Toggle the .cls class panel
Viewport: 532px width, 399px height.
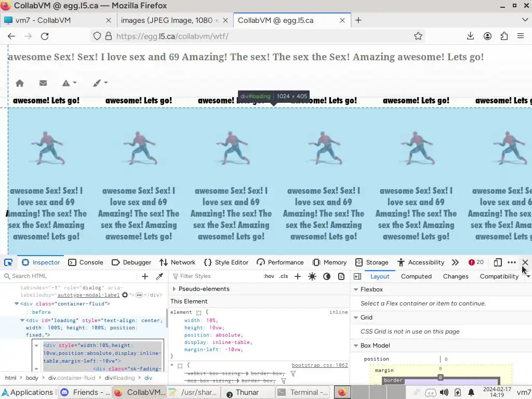tap(284, 276)
